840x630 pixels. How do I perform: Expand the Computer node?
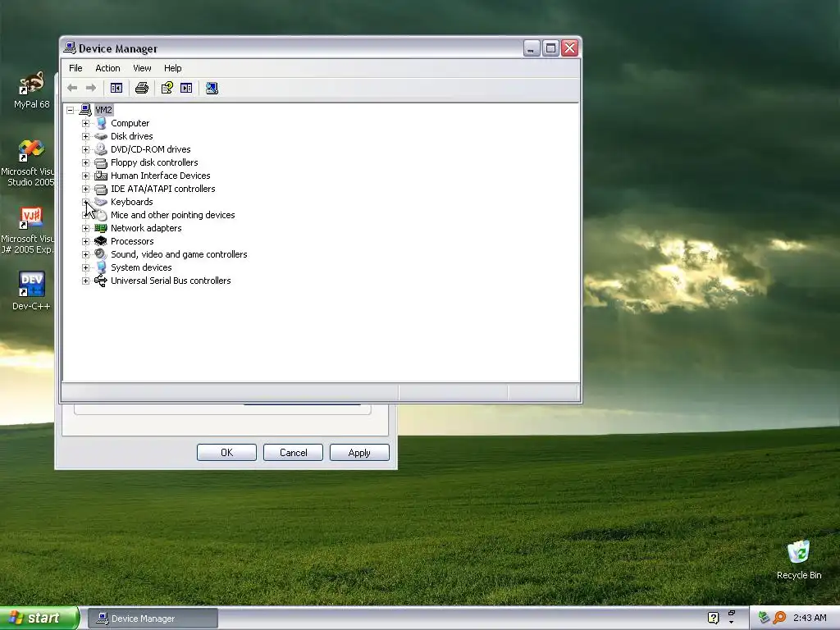(x=85, y=123)
